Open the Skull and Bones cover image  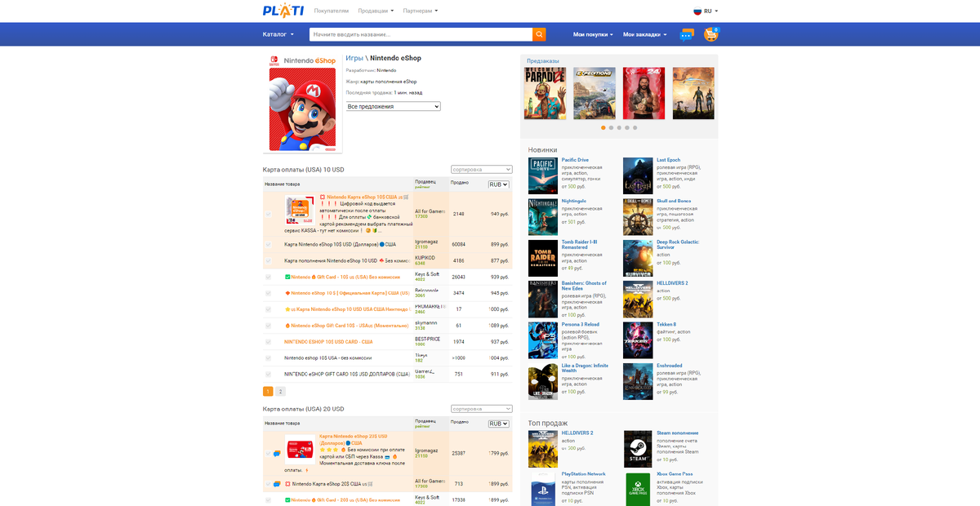(638, 216)
